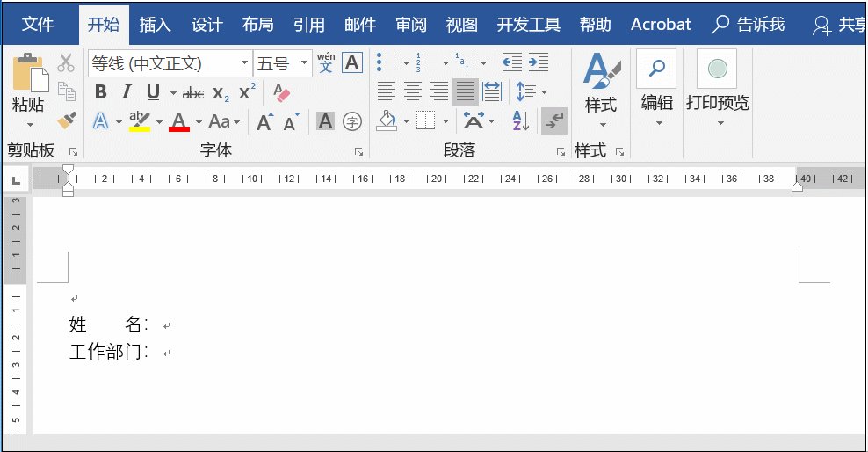
Task: Toggle Bold formatting
Action: tap(100, 92)
